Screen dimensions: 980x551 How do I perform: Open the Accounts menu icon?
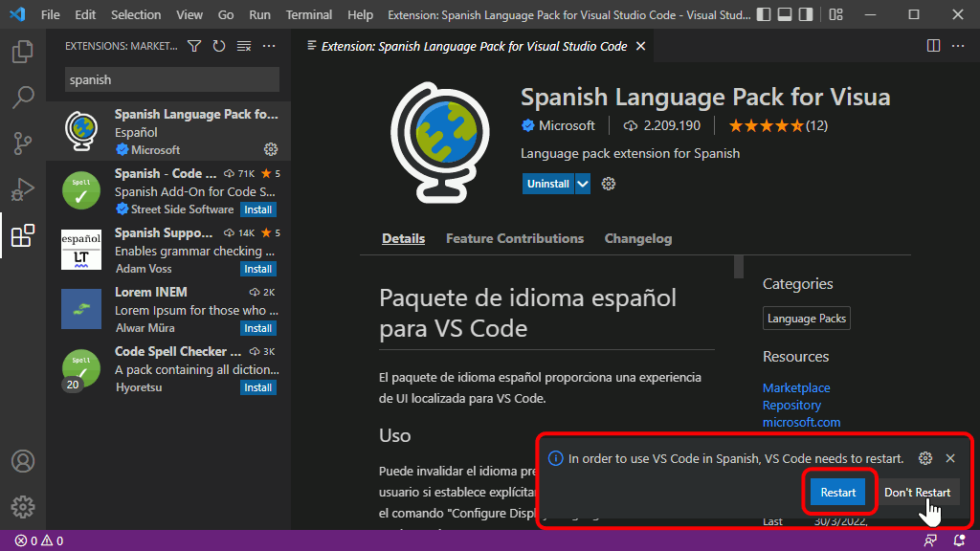pyautogui.click(x=23, y=461)
